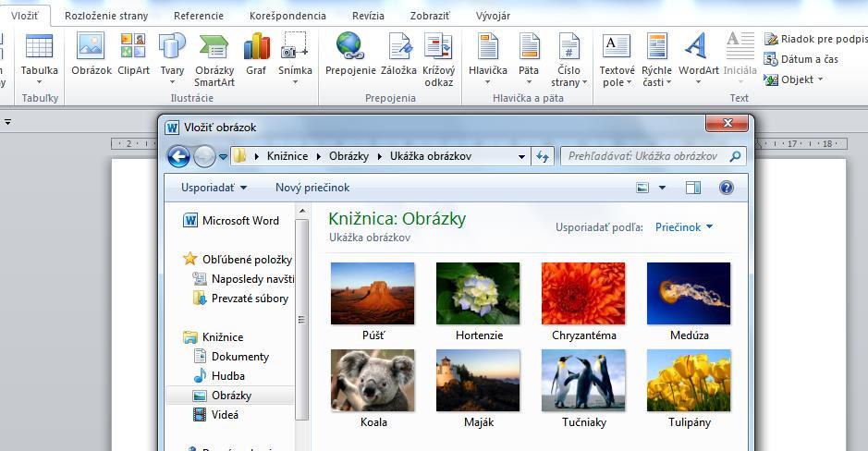Screen dimensions: 868x451
Task: Insert Dátum a čas
Action: click(x=801, y=59)
